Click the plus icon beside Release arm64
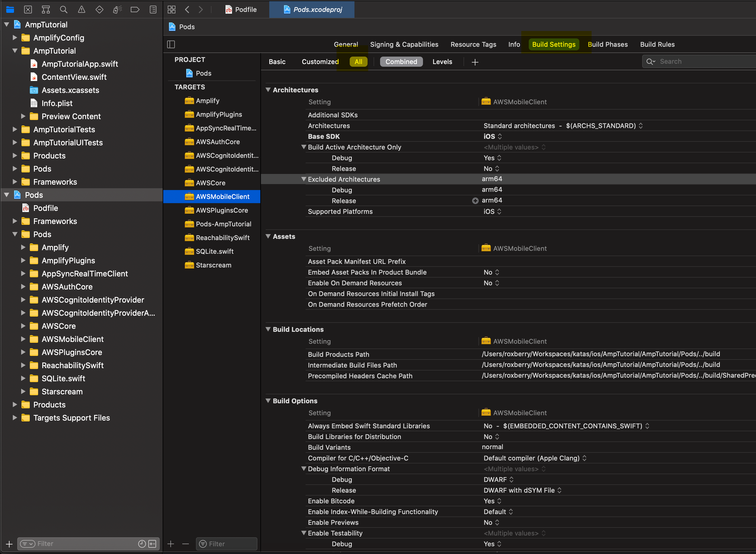756x554 pixels. coord(475,201)
